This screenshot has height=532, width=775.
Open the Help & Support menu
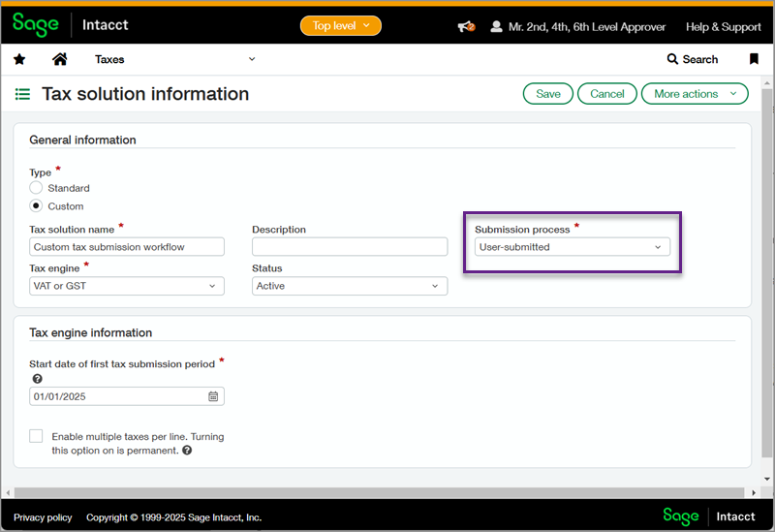[723, 26]
